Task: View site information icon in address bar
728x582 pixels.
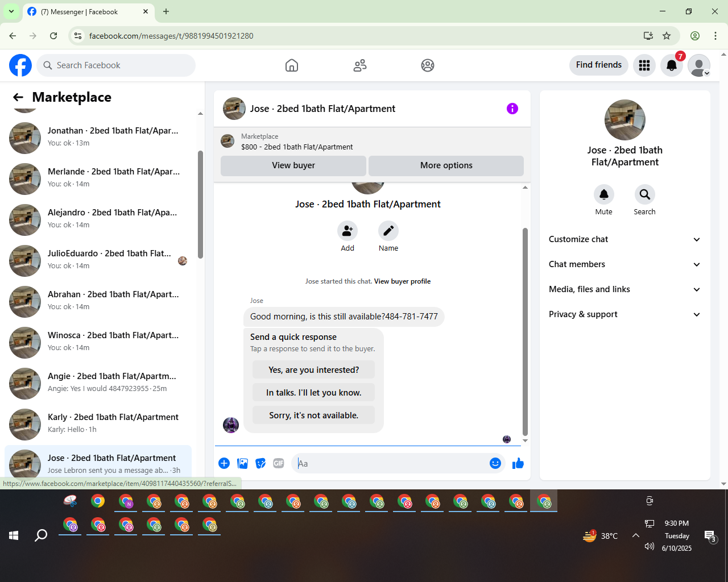Action: [78, 36]
